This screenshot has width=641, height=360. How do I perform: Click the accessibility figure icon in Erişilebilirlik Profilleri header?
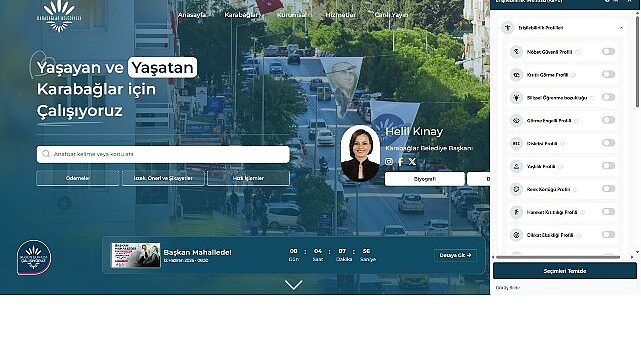[x=508, y=28]
